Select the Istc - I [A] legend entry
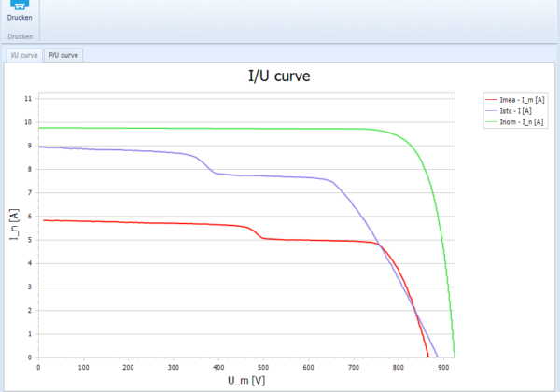 [509, 111]
